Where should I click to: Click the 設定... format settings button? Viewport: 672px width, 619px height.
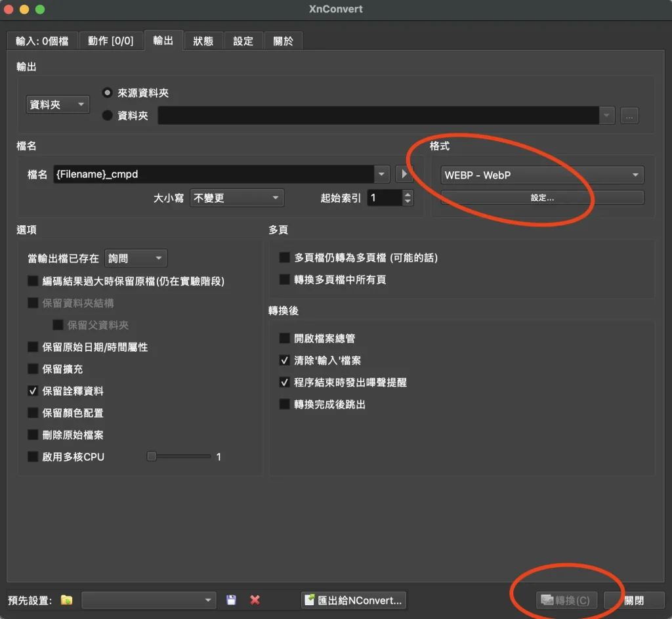click(542, 198)
